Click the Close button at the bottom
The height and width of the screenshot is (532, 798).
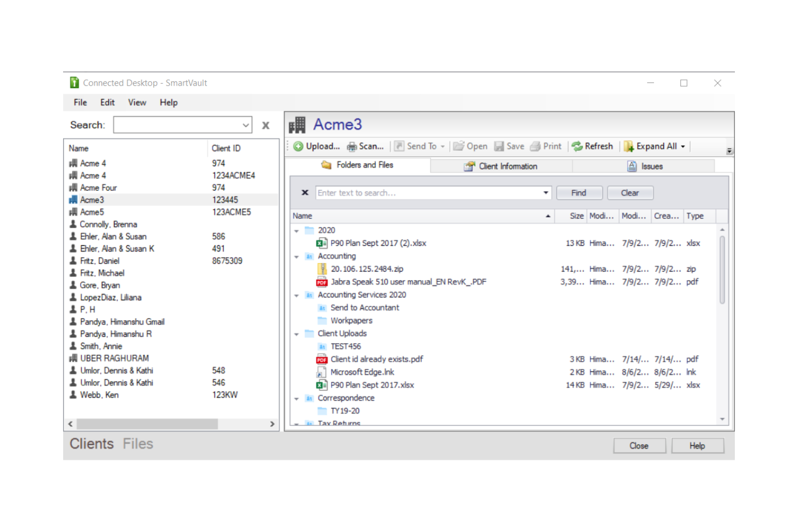pos(639,446)
